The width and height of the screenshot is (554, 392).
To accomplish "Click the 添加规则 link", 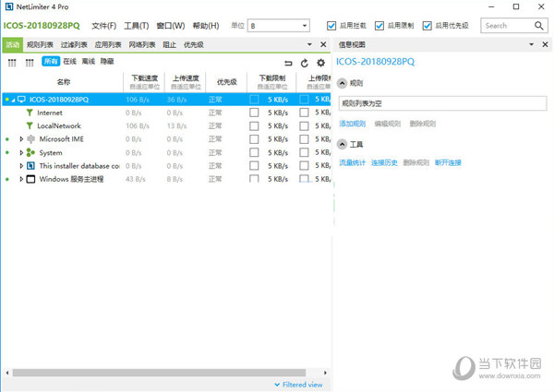I will pos(353,124).
